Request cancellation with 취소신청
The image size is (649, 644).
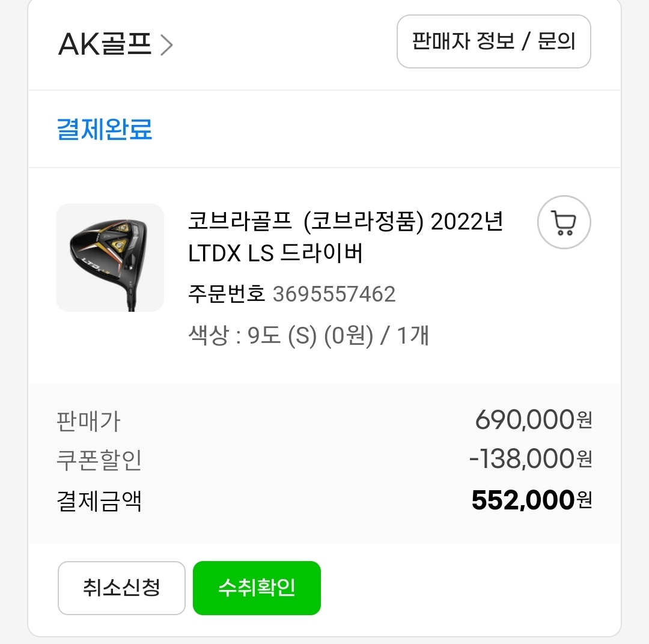121,588
